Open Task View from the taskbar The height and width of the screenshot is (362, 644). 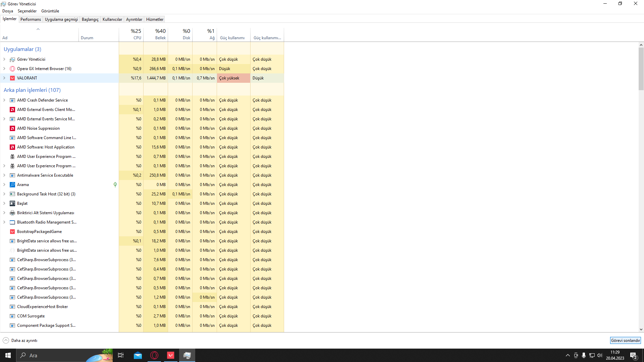[x=121, y=355]
